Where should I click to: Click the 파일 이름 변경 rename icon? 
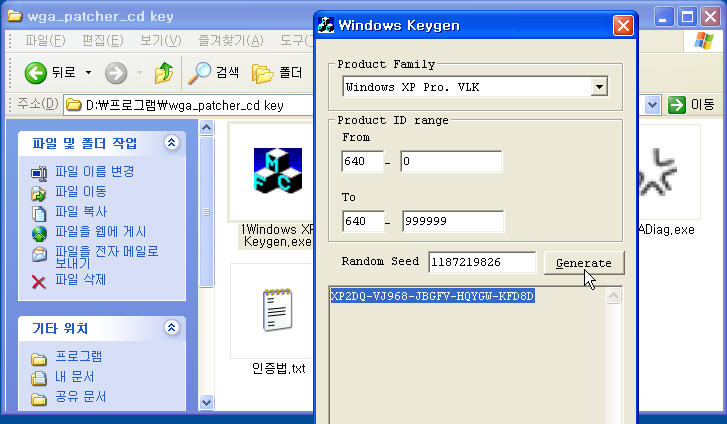pyautogui.click(x=39, y=173)
